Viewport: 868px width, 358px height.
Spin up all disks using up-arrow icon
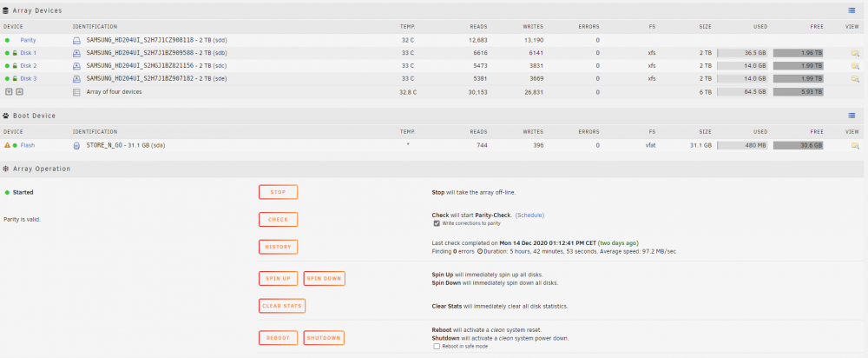coord(19,92)
